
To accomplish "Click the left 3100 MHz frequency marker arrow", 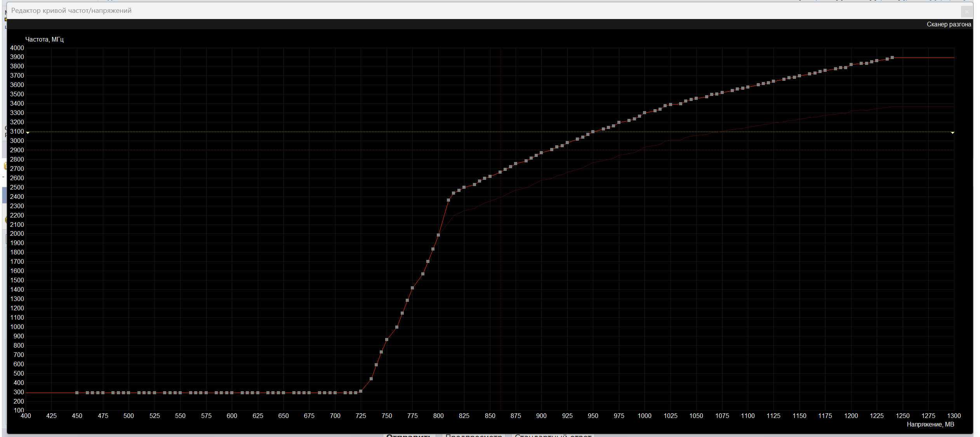I will point(28,133).
